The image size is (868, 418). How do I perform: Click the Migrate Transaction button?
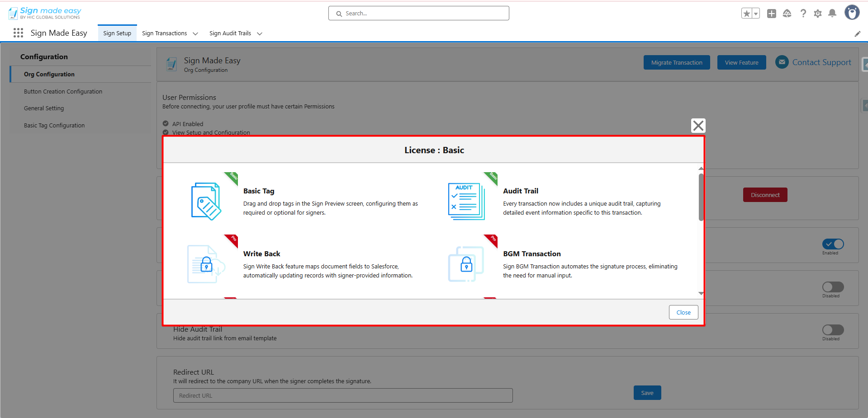coord(677,62)
